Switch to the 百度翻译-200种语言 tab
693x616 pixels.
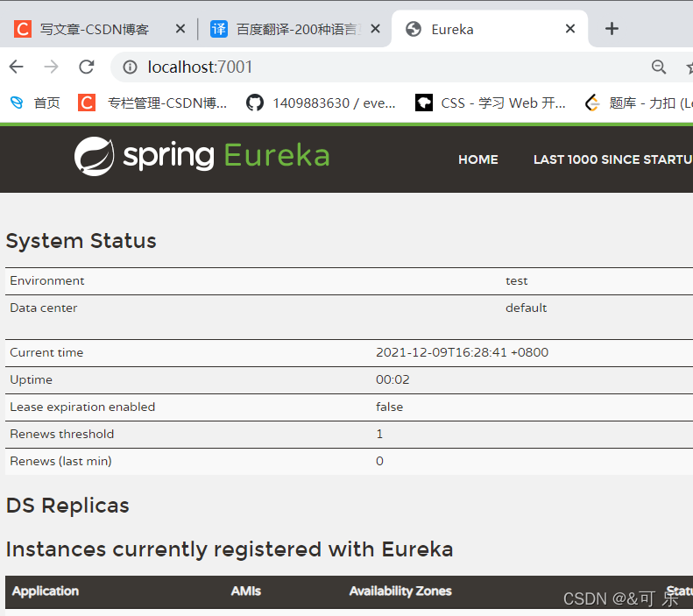coord(295,29)
